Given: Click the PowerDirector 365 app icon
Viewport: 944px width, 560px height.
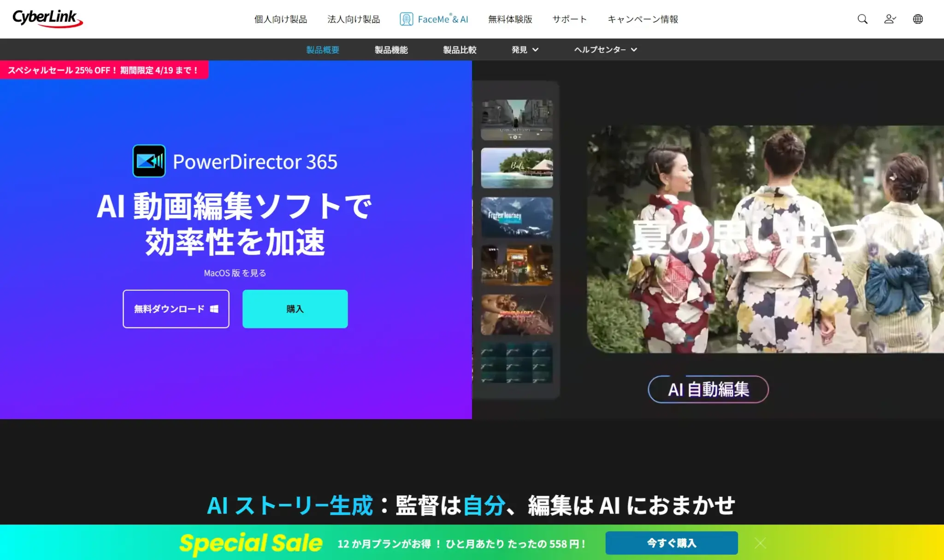Looking at the screenshot, I should 149,161.
